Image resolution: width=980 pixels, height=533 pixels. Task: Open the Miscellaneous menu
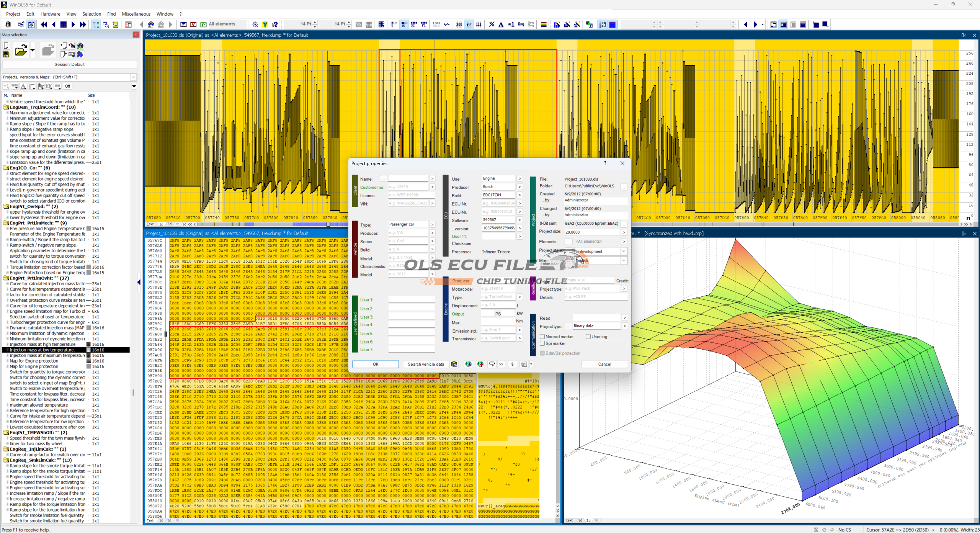tap(136, 14)
